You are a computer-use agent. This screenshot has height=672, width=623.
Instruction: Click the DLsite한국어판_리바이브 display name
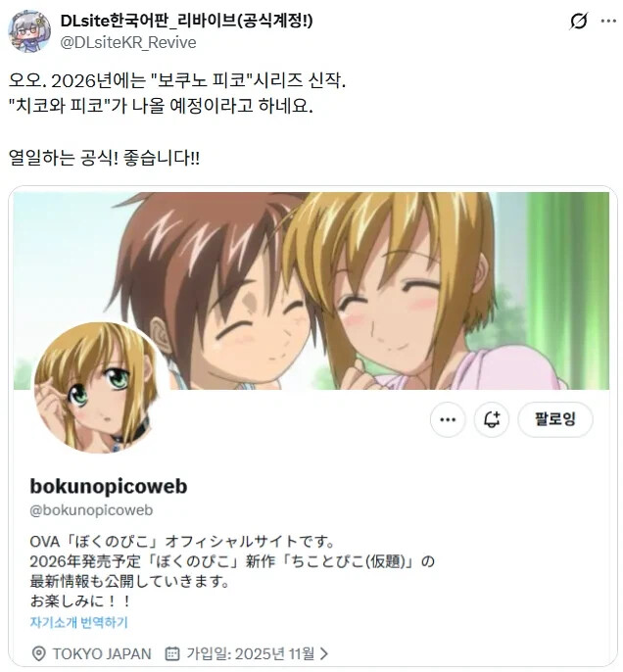[x=186, y=21]
